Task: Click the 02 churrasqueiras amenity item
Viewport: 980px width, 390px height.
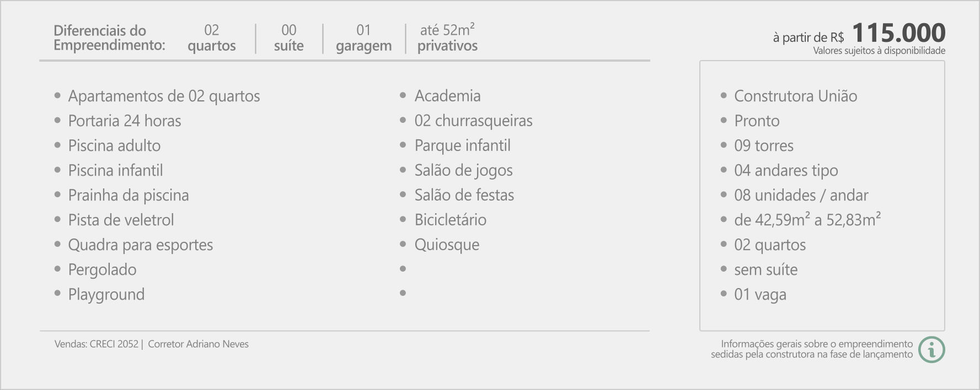Action: click(473, 121)
